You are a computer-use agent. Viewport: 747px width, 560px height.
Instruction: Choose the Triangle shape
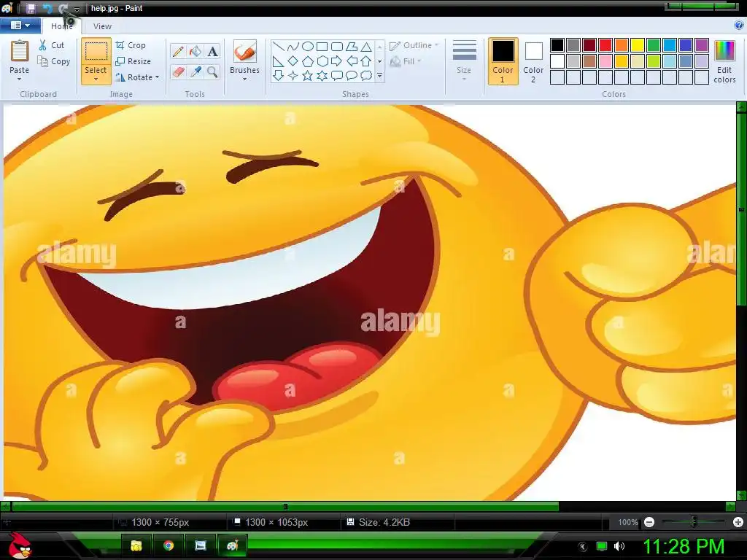coord(366,46)
